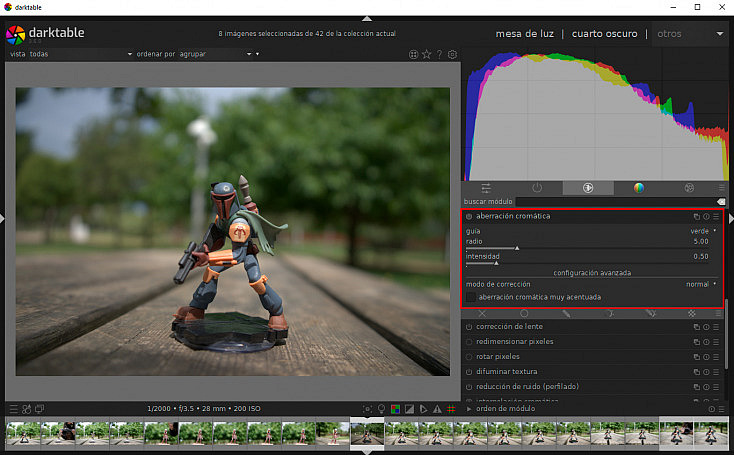Viewport: 734px width, 455px height.
Task: Click in buscar módulo search field
Action: click(615, 201)
